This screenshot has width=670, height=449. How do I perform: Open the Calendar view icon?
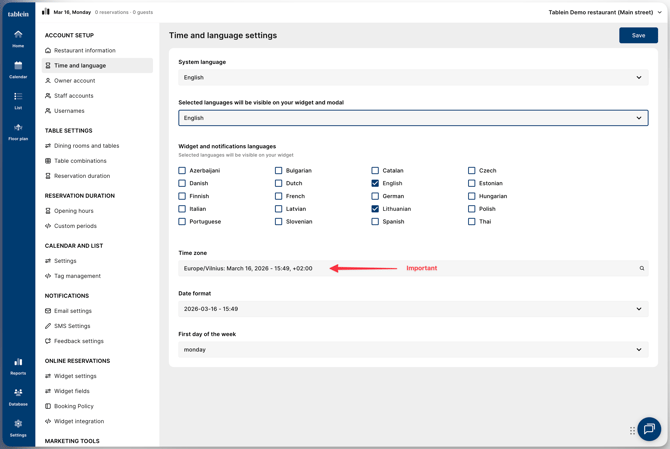[18, 69]
